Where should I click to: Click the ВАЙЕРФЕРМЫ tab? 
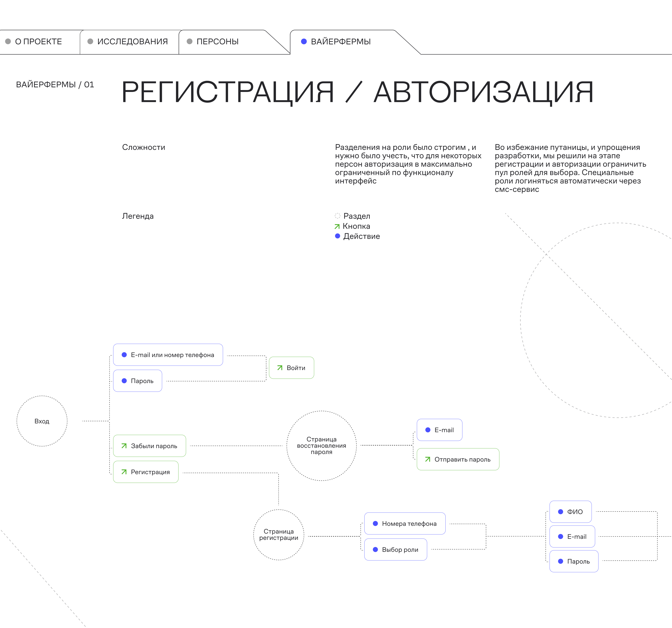(340, 42)
